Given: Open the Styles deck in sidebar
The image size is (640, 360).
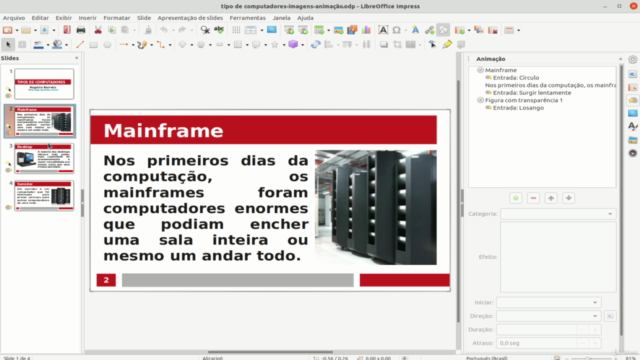Looking at the screenshot, I should tap(633, 127).
